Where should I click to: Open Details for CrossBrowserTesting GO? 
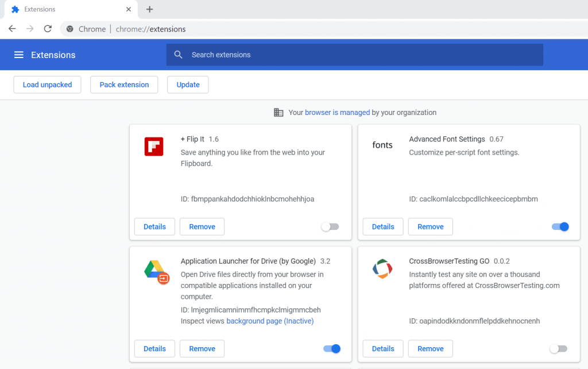tap(383, 349)
